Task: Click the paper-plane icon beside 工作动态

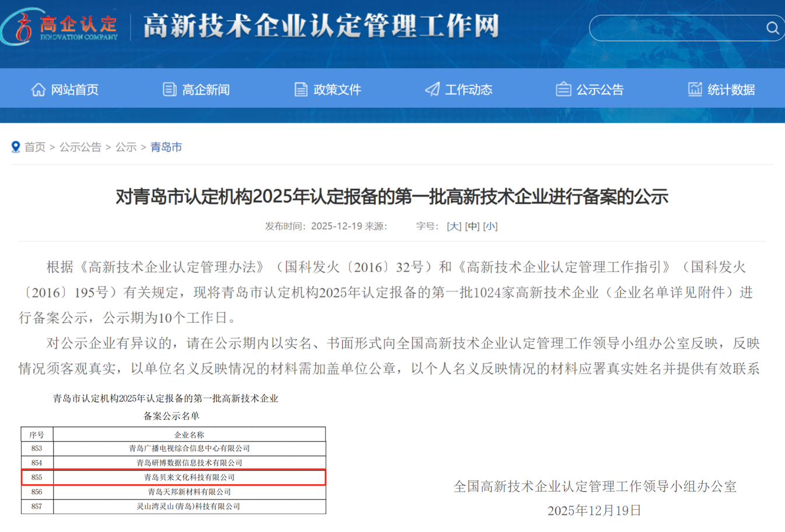Action: tap(432, 89)
